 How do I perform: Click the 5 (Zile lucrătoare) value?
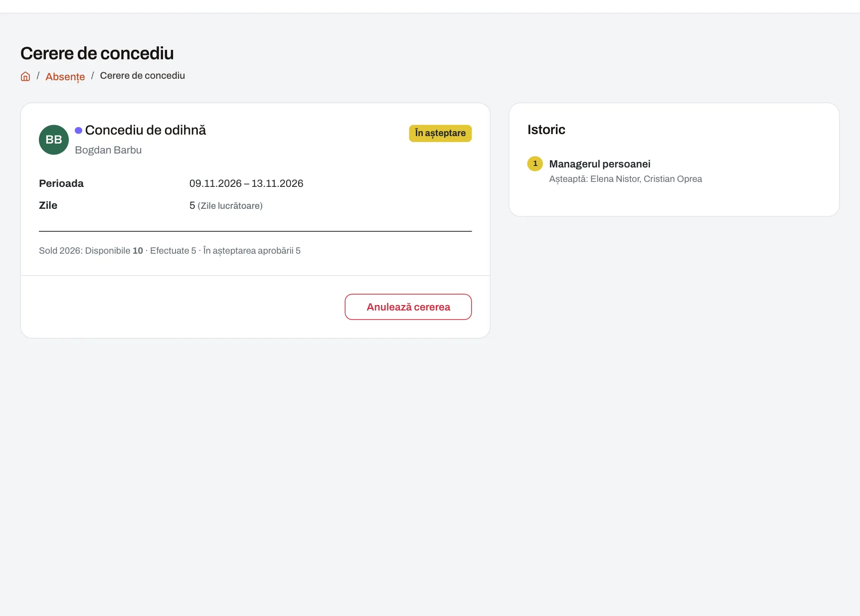coord(226,205)
